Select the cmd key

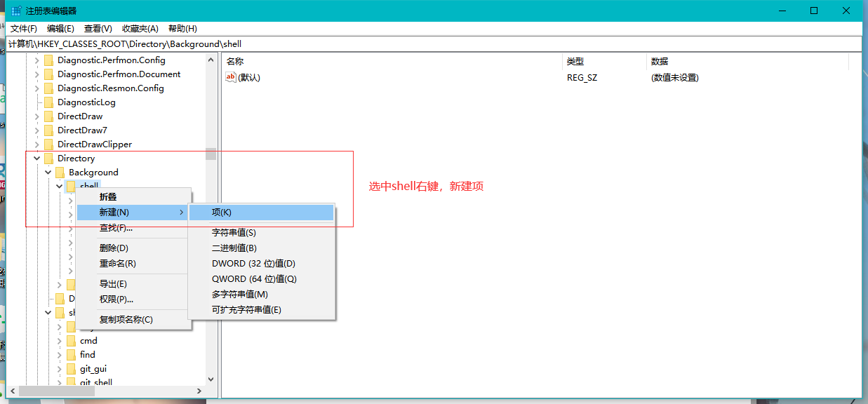pos(88,341)
